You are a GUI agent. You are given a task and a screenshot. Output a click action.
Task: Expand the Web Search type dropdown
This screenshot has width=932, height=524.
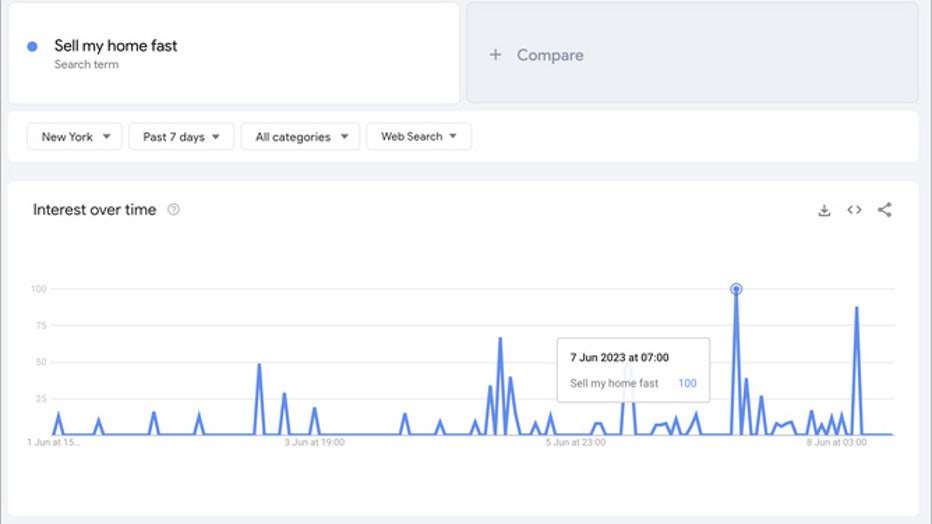pyautogui.click(x=418, y=137)
